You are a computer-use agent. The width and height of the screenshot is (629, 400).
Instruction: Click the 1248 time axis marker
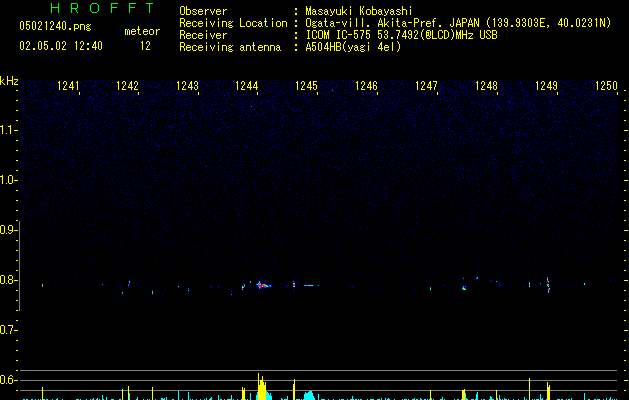[x=486, y=86]
